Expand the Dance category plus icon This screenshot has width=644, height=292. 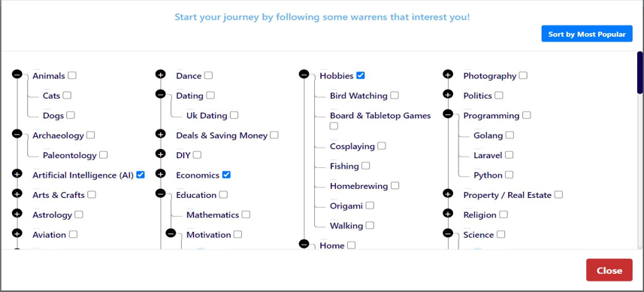click(x=161, y=75)
